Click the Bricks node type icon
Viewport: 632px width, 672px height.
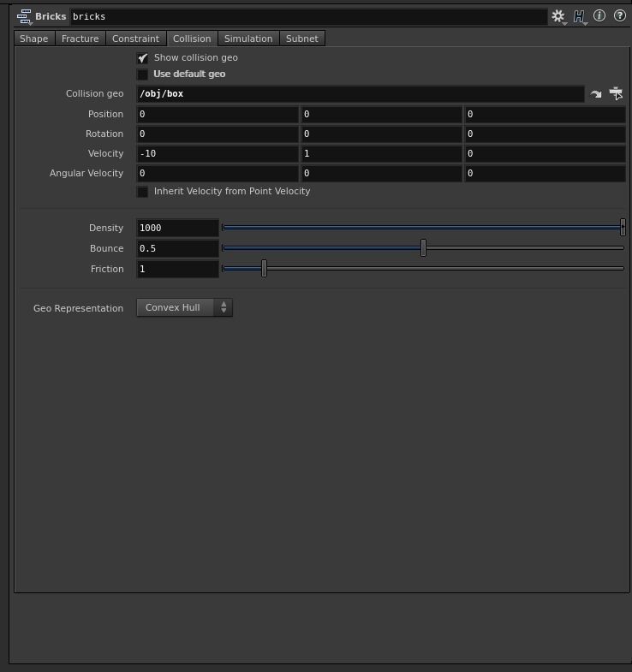[25, 17]
